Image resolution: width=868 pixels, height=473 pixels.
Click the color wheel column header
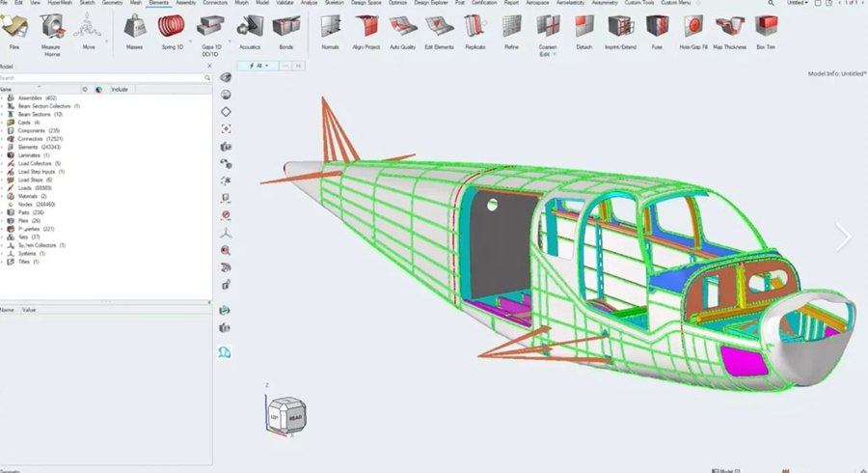tap(99, 89)
